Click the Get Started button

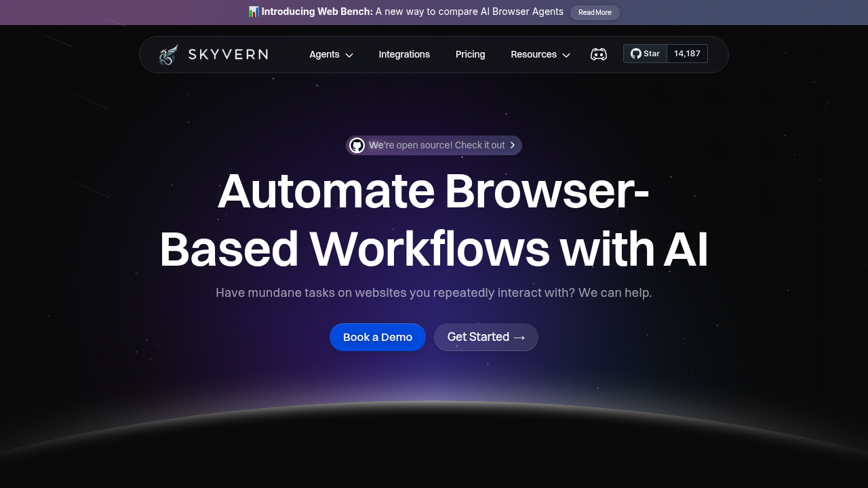pyautogui.click(x=486, y=337)
